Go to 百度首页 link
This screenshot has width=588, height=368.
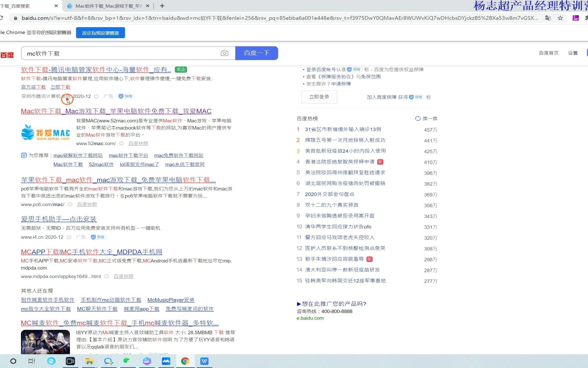coord(549,53)
